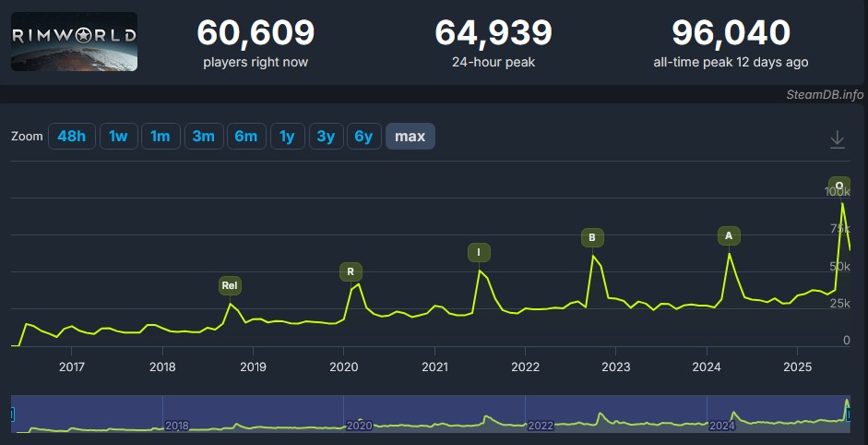Click the 2021 x-axis label

tap(434, 367)
